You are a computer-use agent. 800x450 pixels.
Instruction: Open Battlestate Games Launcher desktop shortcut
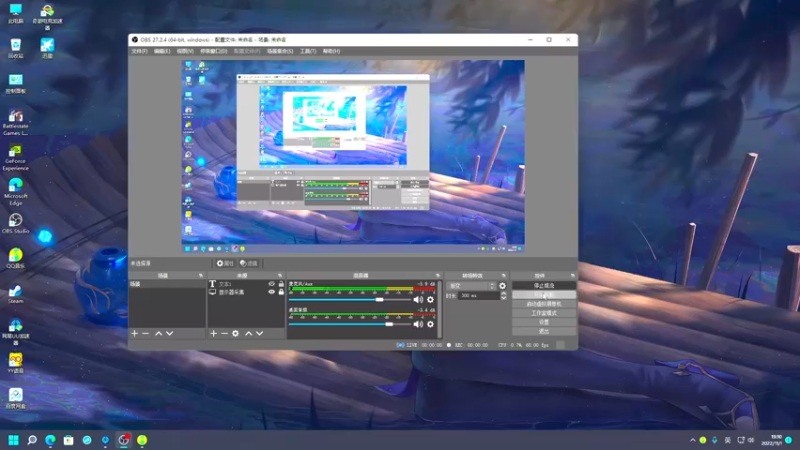point(15,122)
